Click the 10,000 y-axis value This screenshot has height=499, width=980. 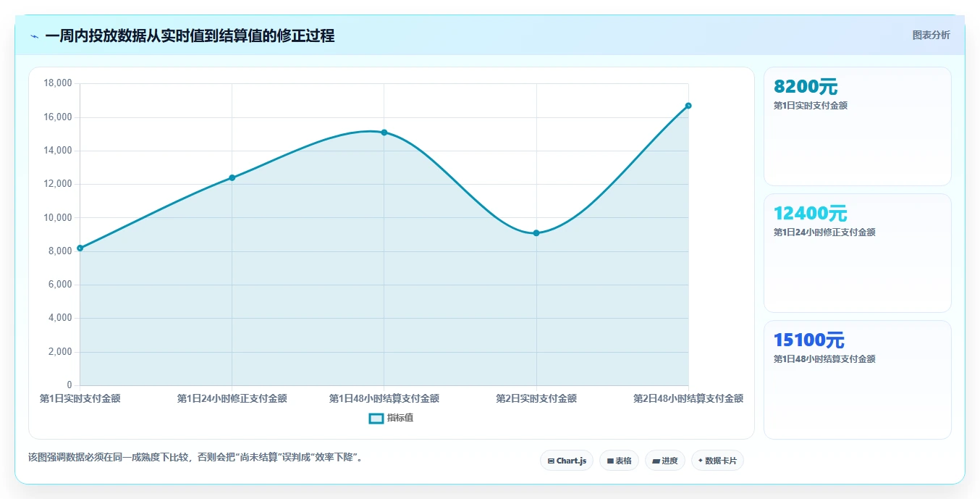pyautogui.click(x=58, y=218)
